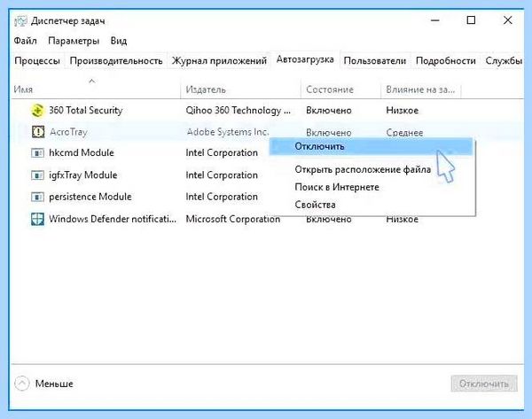Viewport: 532px width, 419px height.
Task: Sort by the Влияние на за... column header
Action: click(x=420, y=89)
